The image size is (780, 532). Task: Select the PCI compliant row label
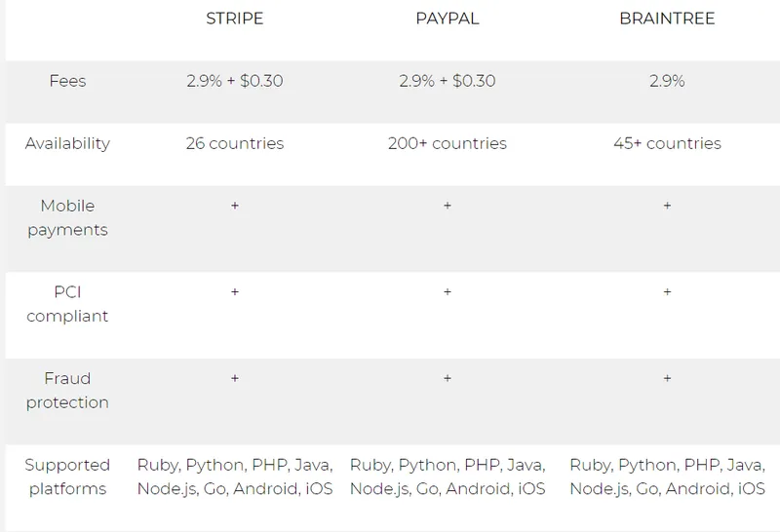pyautogui.click(x=67, y=304)
